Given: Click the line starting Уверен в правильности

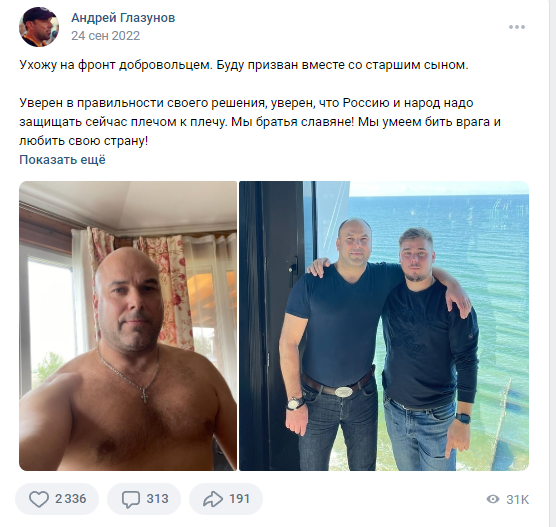Looking at the screenshot, I should [246, 103].
